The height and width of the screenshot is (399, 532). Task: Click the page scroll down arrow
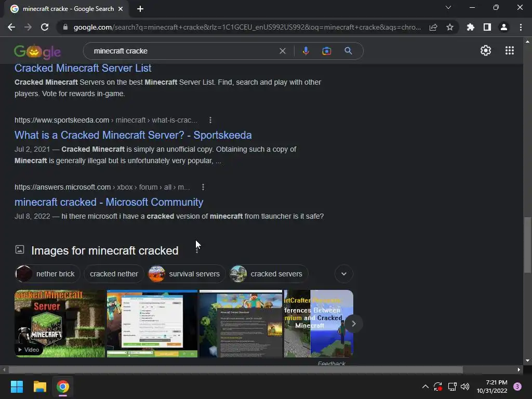pos(527,361)
